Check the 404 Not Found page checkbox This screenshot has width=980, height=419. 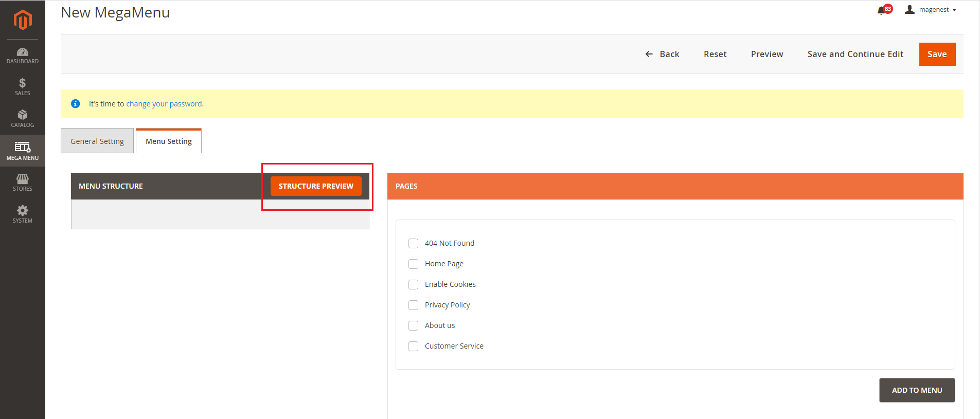click(x=413, y=243)
